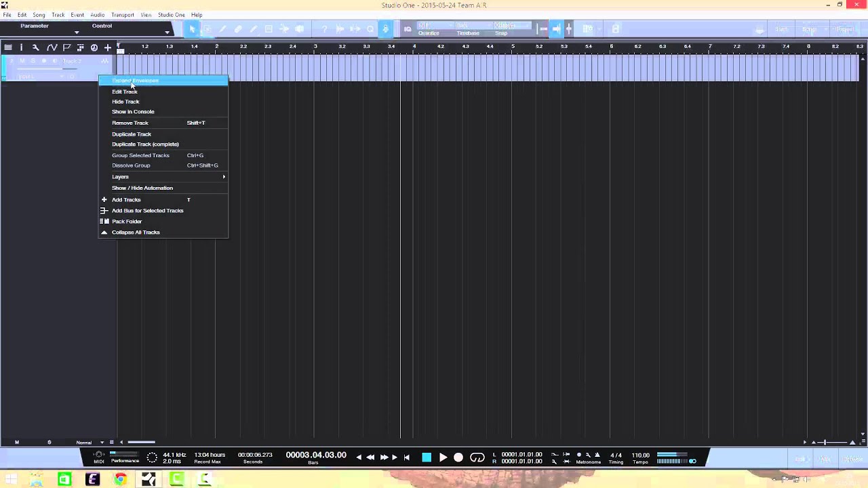868x488 pixels.
Task: Toggle Mute on Track 2
Action: pos(22,61)
